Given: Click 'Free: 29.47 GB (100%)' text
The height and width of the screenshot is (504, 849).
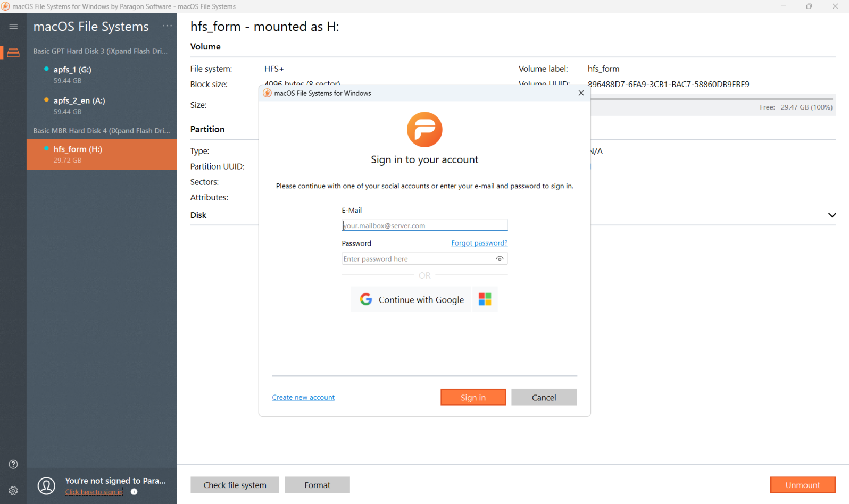Looking at the screenshot, I should pyautogui.click(x=796, y=107).
